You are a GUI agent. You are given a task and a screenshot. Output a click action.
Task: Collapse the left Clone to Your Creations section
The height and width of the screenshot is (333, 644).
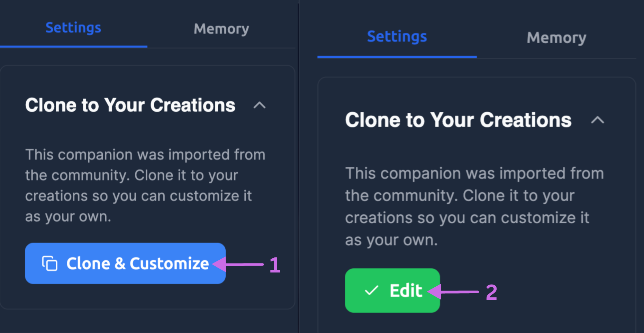[x=259, y=105]
